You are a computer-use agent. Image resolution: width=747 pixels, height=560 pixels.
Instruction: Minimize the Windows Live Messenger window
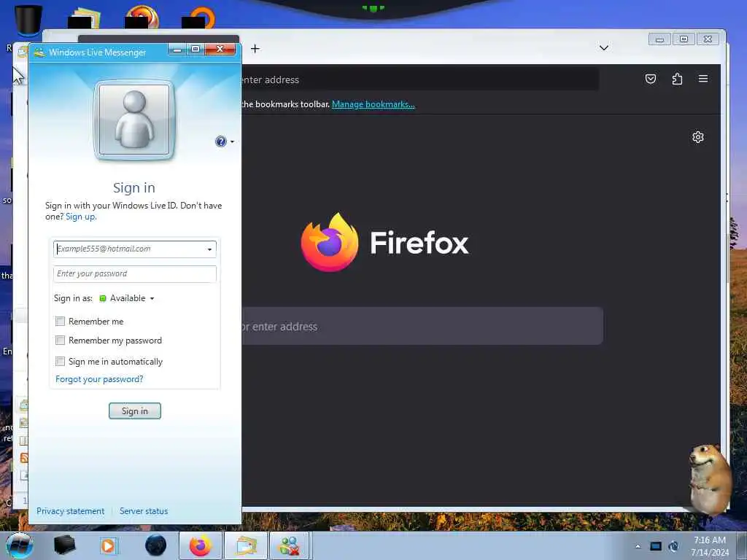[177, 49]
